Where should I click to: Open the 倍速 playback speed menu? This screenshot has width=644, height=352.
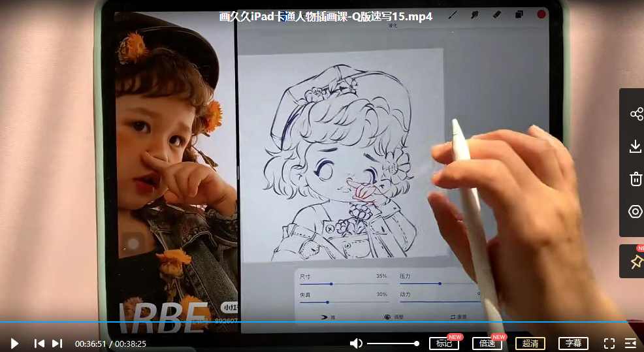487,344
